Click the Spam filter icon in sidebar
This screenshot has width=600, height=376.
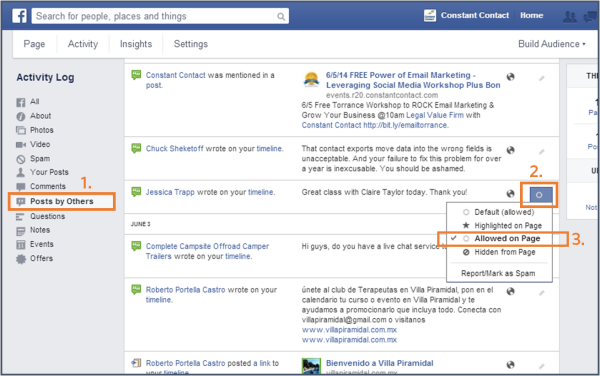point(21,159)
